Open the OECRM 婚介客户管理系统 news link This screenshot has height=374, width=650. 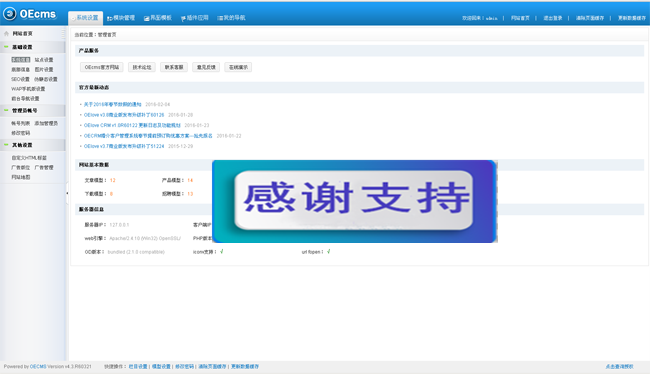click(148, 136)
